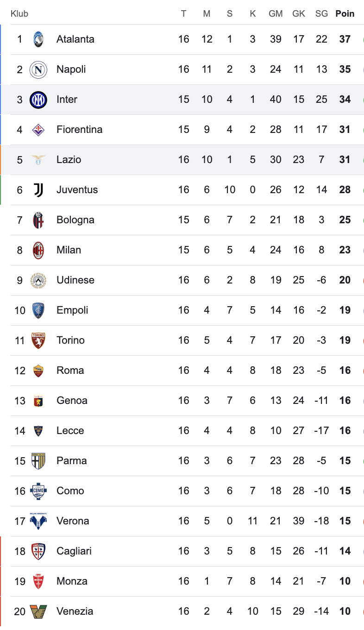Click the Milan club crest
Screen dimensions: 364x630
38,250
